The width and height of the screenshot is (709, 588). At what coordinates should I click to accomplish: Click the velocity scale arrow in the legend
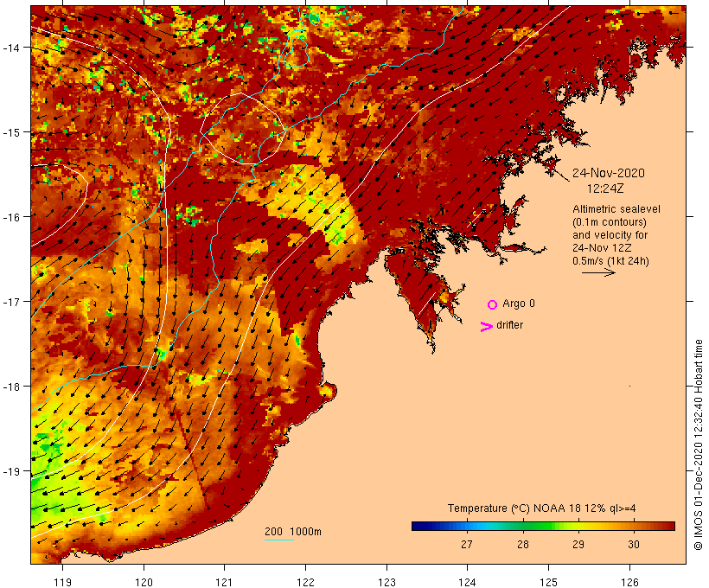[598, 272]
